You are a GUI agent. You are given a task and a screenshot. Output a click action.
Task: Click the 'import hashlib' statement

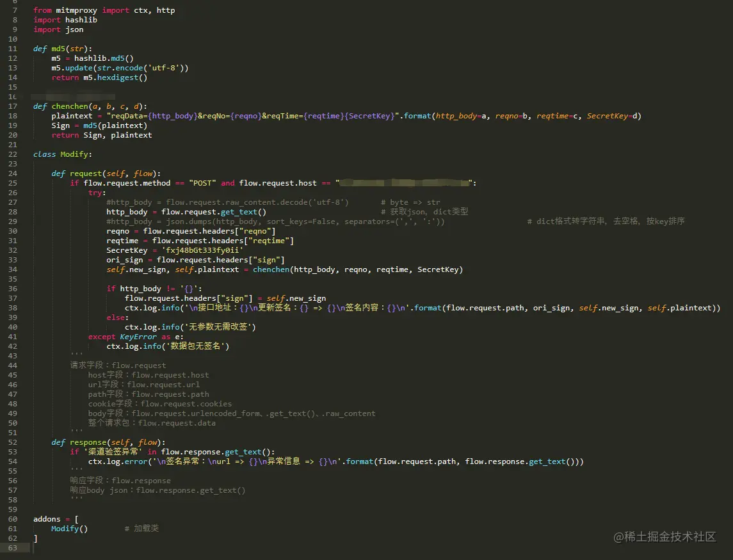click(x=65, y=20)
